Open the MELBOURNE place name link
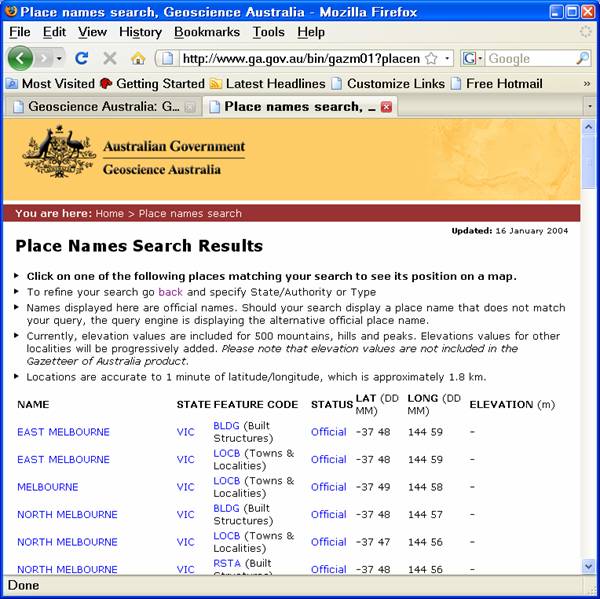600x599 pixels. [x=47, y=487]
